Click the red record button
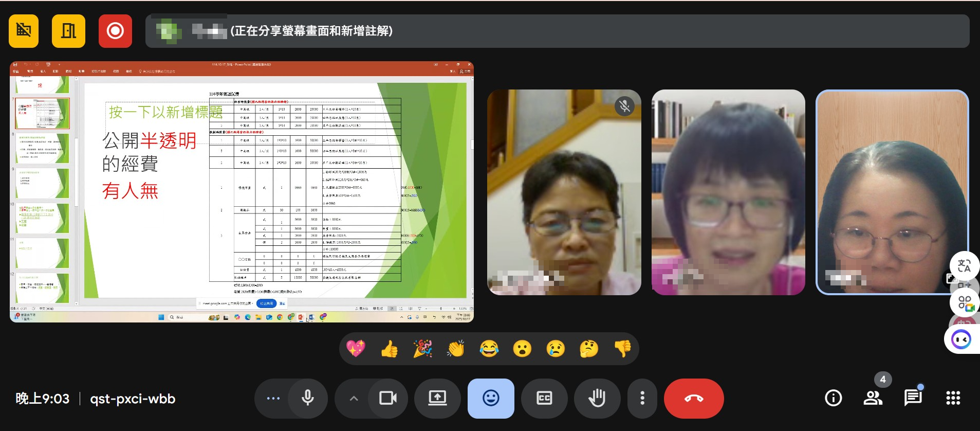980x431 pixels. click(x=115, y=31)
